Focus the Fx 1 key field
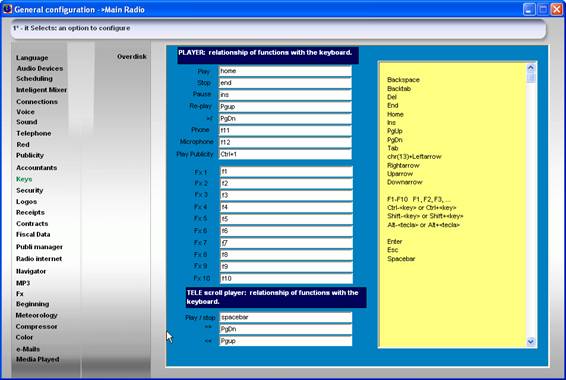The width and height of the screenshot is (566, 380). click(286, 172)
